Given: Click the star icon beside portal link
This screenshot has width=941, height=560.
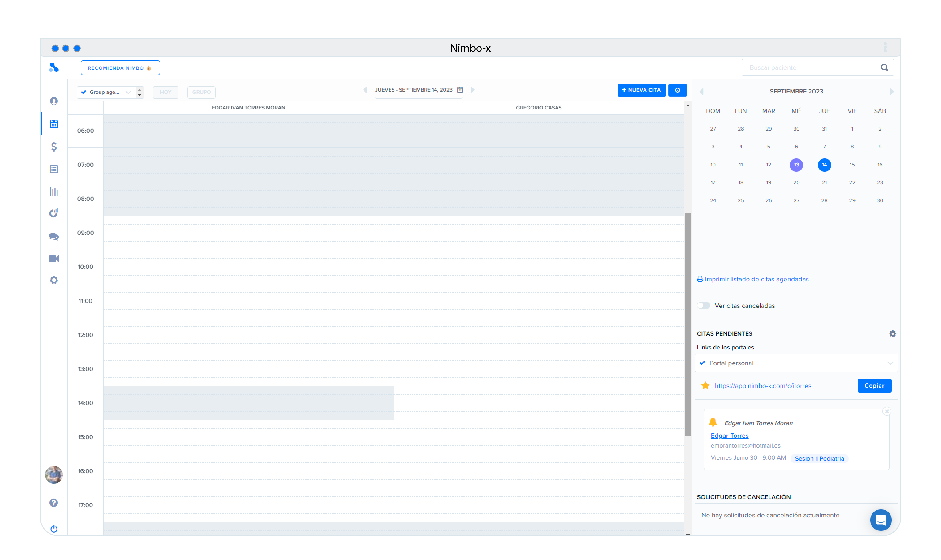Looking at the screenshot, I should [x=705, y=386].
